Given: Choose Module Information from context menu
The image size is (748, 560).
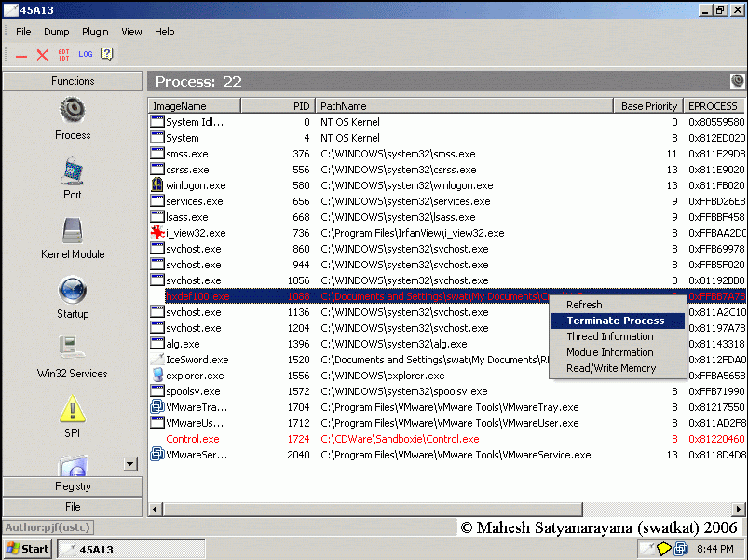Looking at the screenshot, I should (x=618, y=352).
